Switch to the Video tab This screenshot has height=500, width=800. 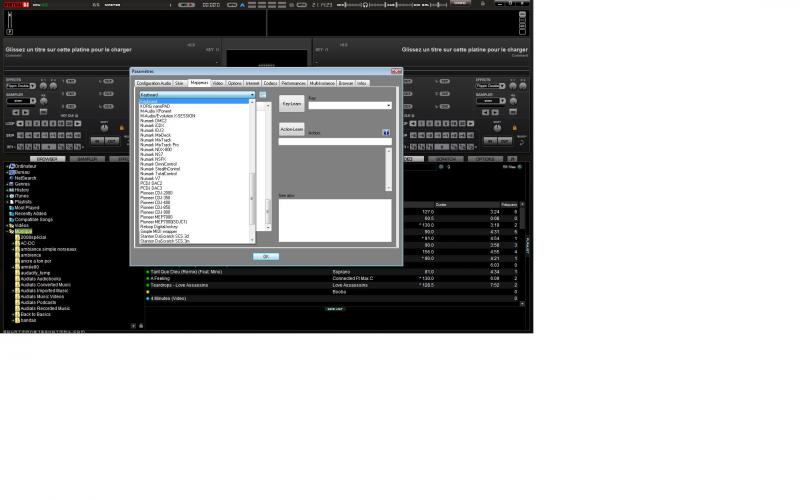point(218,83)
